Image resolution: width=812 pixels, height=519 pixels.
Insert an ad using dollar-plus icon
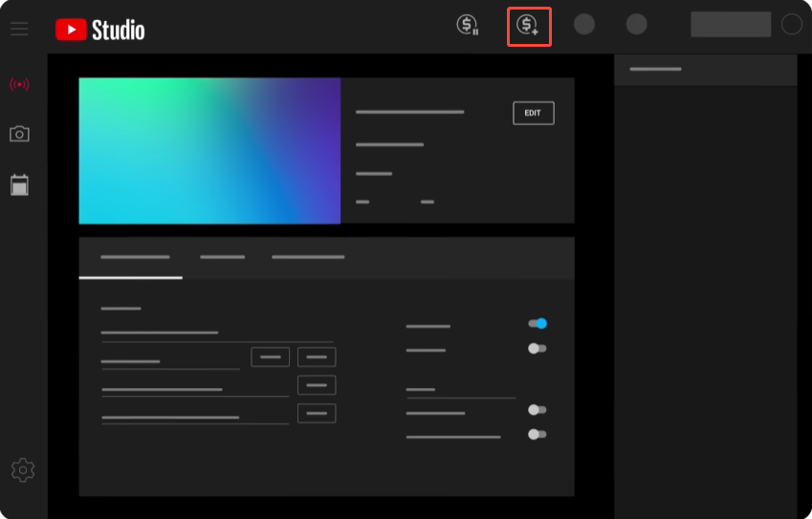coord(528,26)
